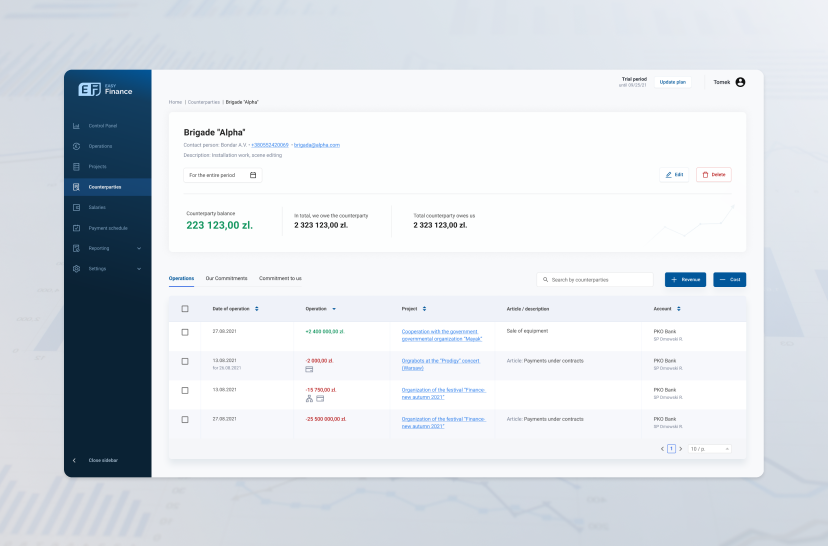Open the Projects sidebar icon
Image resolution: width=828 pixels, height=546 pixels.
coord(77,166)
